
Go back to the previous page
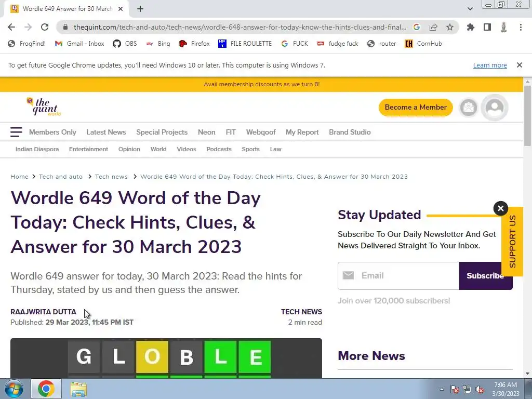(x=11, y=27)
